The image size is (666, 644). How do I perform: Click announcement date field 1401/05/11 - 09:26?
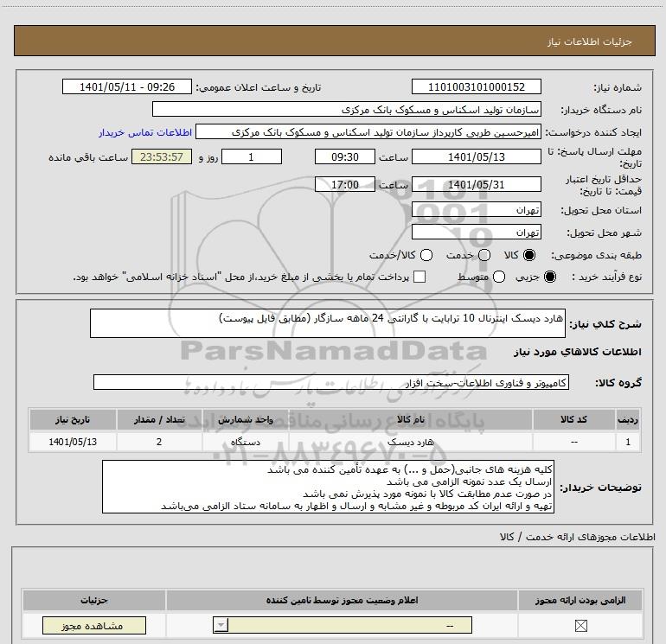(x=127, y=86)
